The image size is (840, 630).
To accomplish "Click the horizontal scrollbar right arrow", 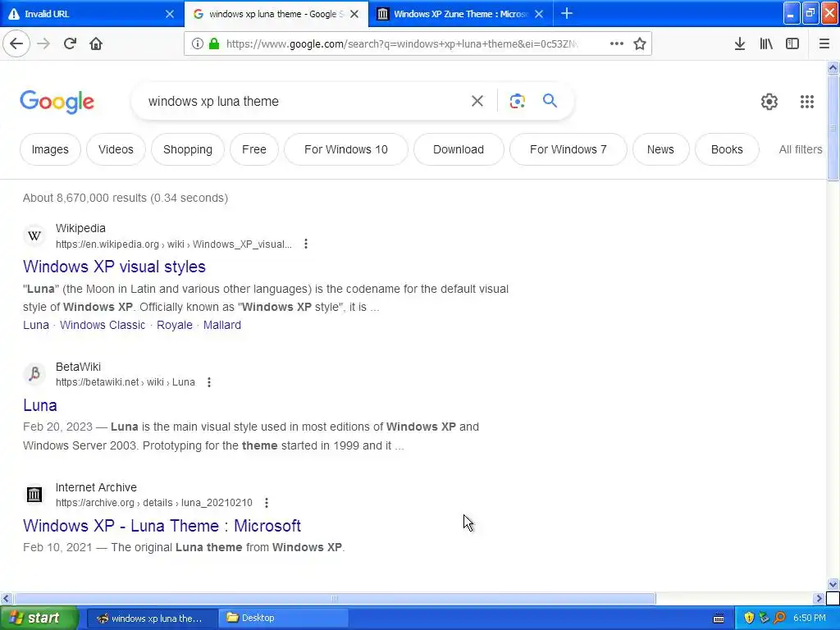I will [819, 598].
